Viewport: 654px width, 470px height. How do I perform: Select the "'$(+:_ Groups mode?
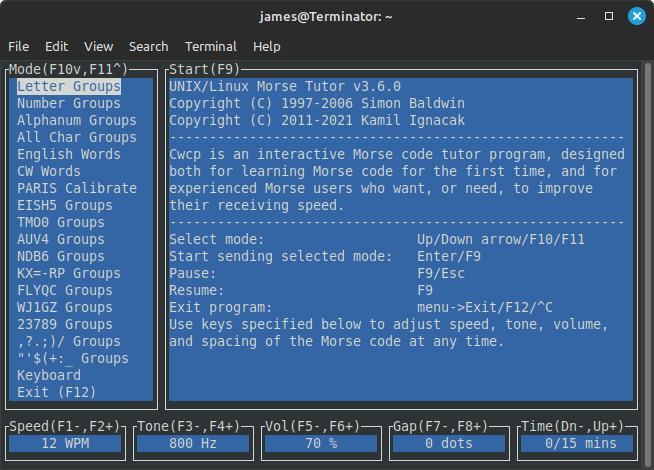pos(73,359)
